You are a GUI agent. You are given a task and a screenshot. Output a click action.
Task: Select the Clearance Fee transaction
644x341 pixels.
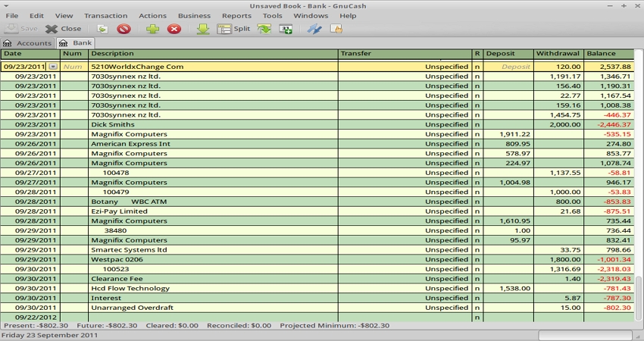click(x=317, y=279)
